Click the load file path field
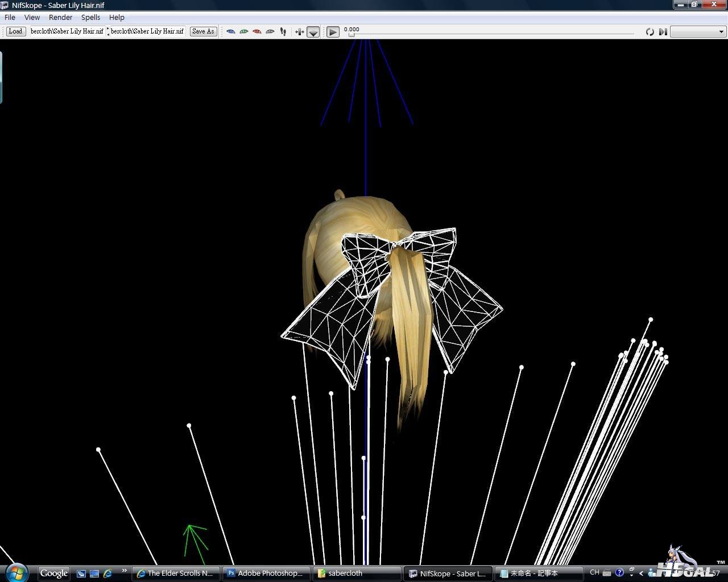This screenshot has height=582, width=728. tap(67, 31)
